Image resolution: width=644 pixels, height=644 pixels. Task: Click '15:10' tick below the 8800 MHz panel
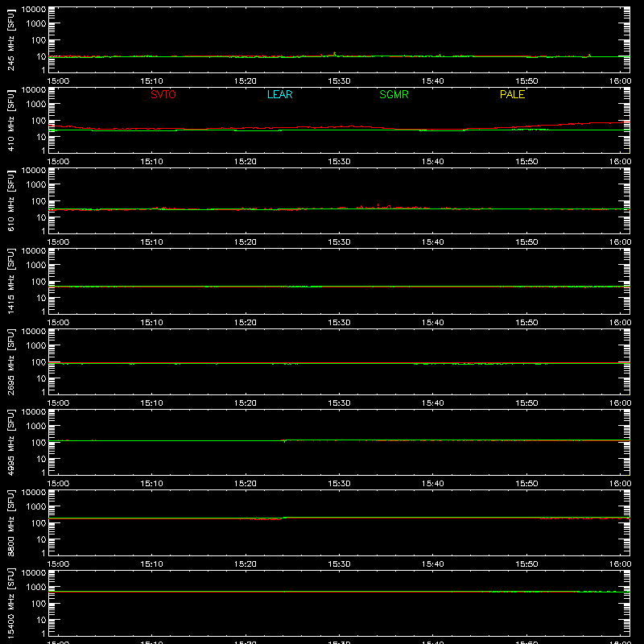[x=151, y=564]
